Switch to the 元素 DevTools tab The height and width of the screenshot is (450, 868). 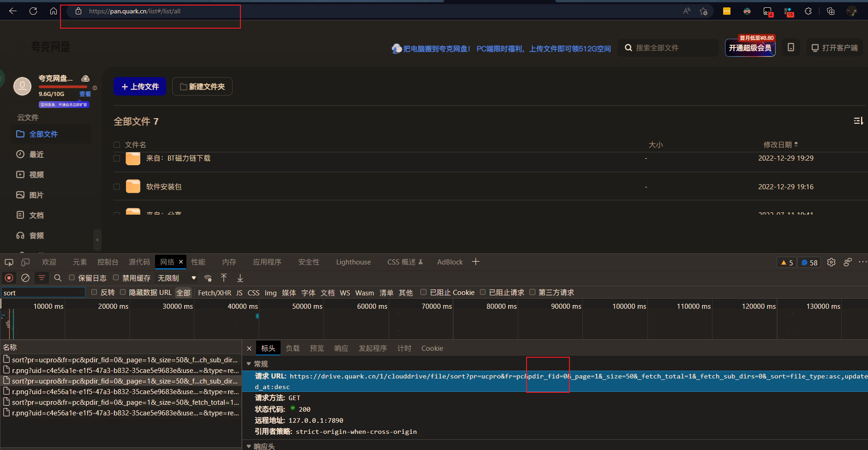80,262
